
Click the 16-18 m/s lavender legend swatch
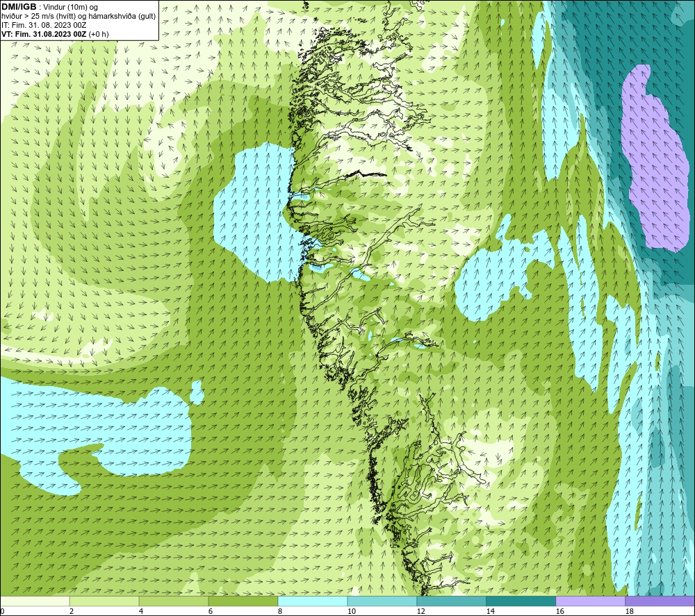[x=590, y=601]
